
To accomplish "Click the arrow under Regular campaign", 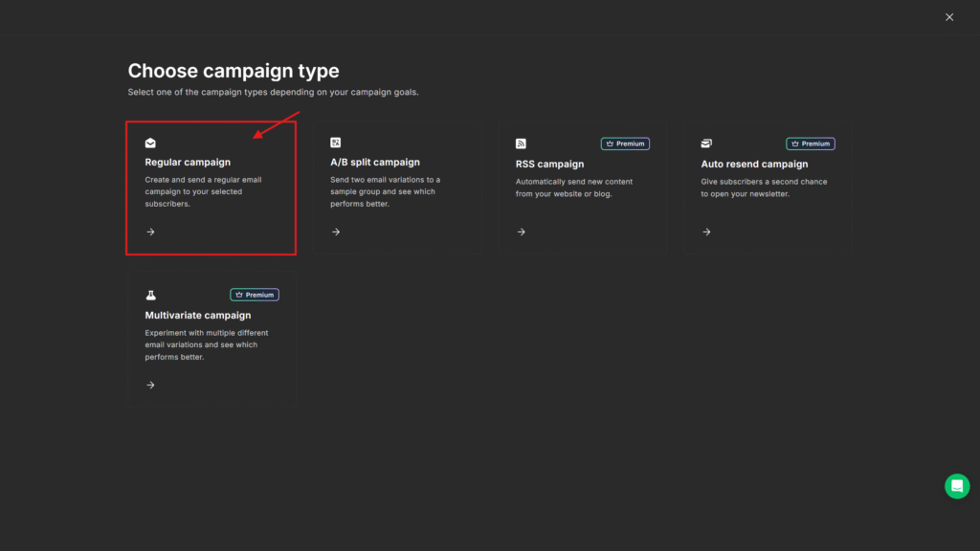I will 150,231.
